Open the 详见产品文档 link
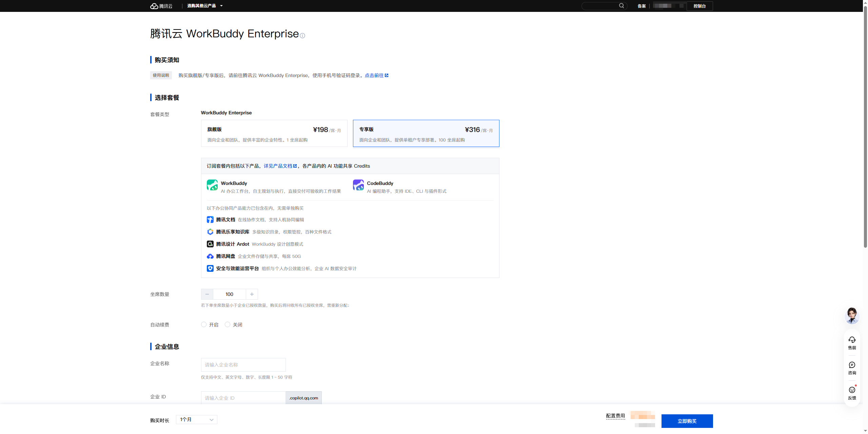This screenshot has width=868, height=434. [280, 166]
